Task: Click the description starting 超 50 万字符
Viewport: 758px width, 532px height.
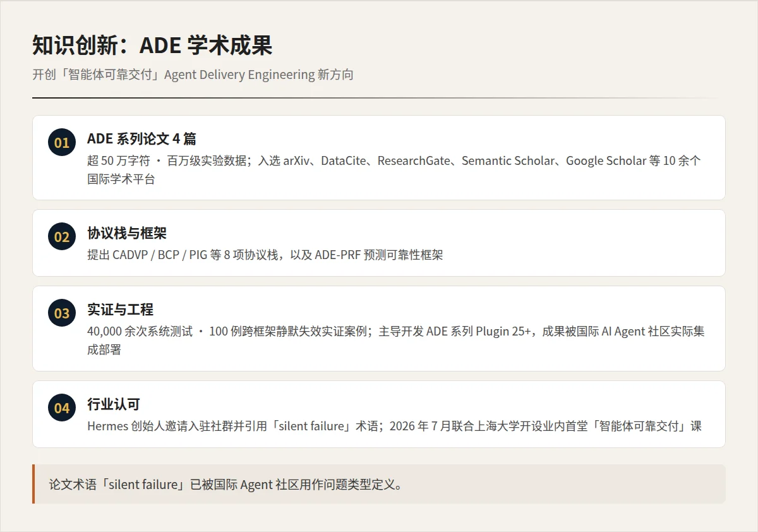Action: click(x=394, y=169)
